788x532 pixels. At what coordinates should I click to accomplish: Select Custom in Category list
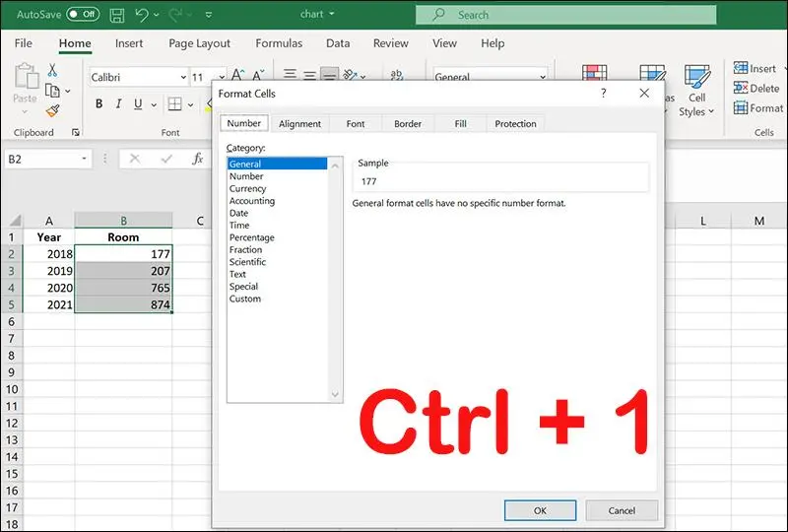point(244,299)
